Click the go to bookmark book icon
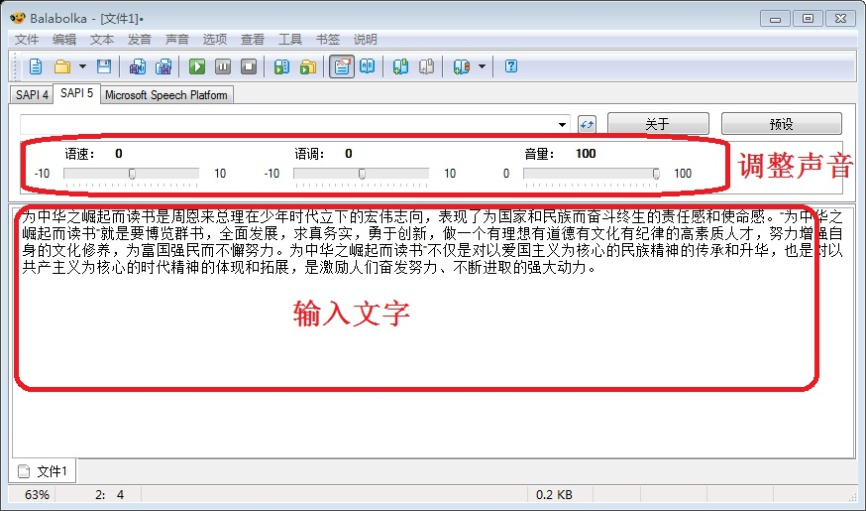 coord(461,67)
